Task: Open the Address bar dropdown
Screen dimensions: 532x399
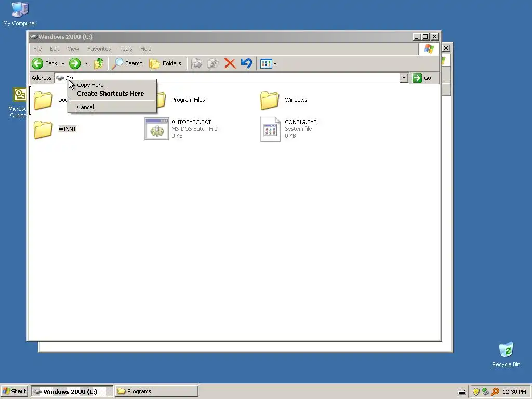Action: [x=404, y=78]
